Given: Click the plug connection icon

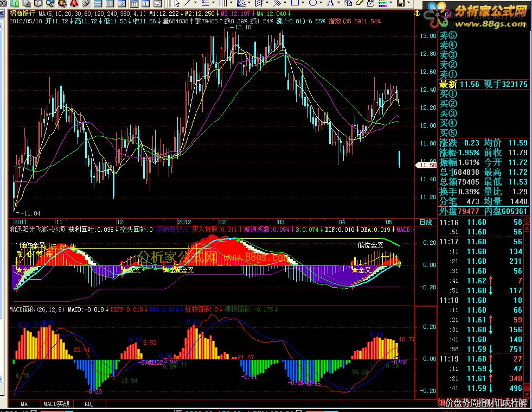Looking at the screenshot, I should (86, 3).
